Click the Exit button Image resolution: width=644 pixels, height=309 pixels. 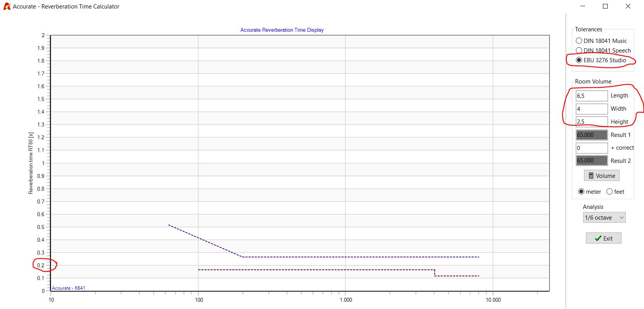(603, 238)
